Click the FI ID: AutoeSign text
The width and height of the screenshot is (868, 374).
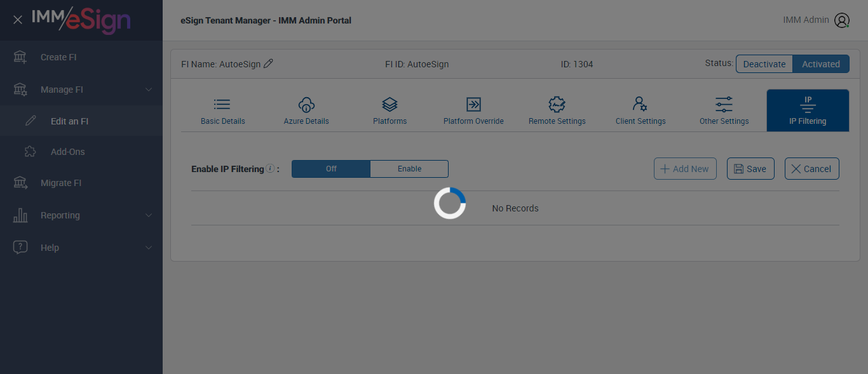click(417, 64)
